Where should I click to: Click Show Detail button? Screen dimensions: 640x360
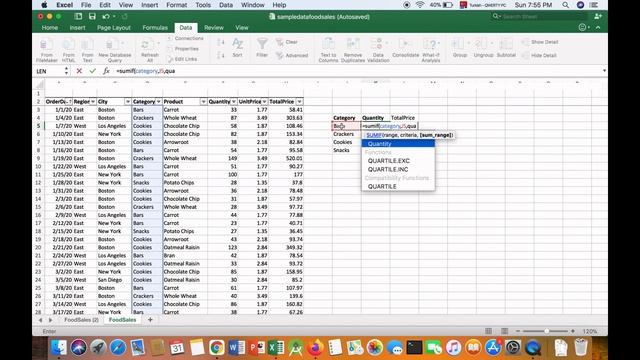point(540,42)
